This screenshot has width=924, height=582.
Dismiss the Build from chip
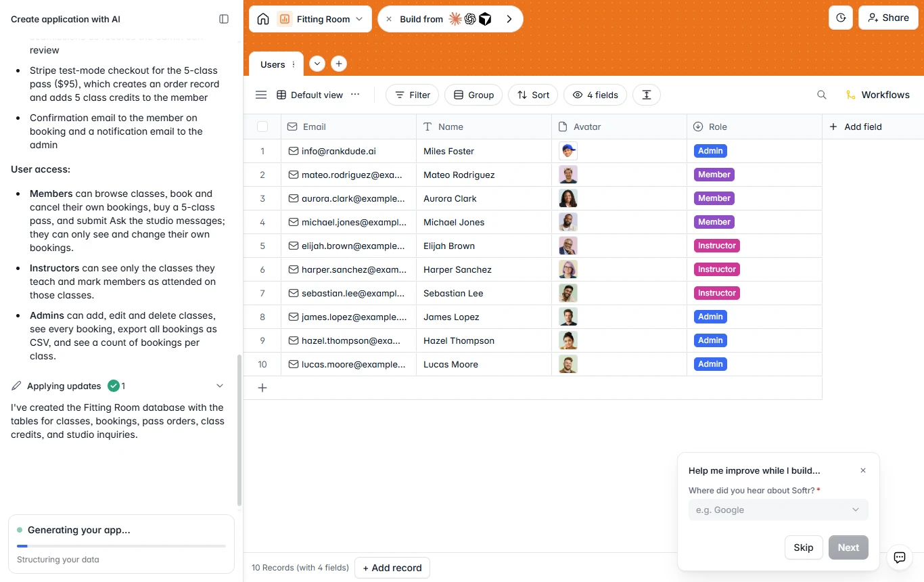[389, 19]
